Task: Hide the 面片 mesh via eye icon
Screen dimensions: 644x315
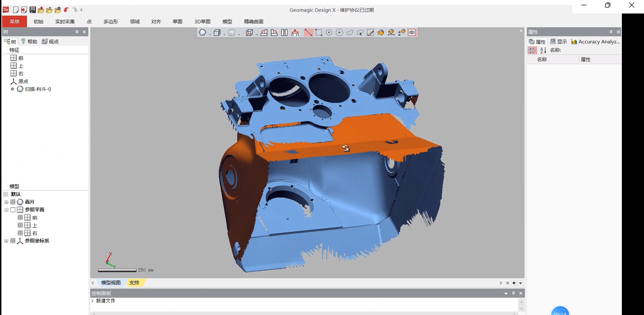Action: point(13,202)
